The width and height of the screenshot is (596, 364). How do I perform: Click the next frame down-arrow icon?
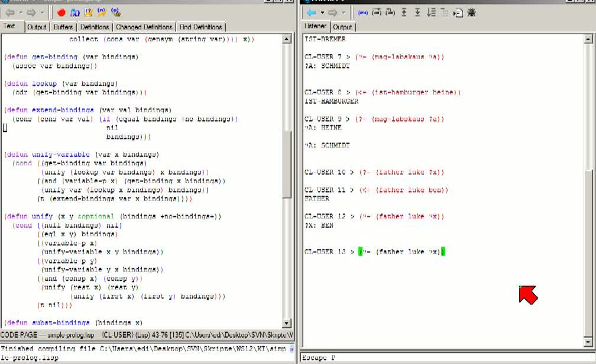417,12
